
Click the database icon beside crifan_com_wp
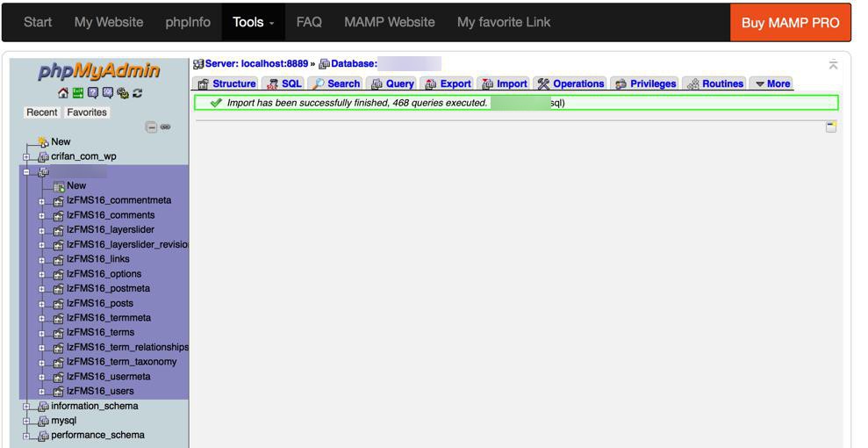click(43, 157)
